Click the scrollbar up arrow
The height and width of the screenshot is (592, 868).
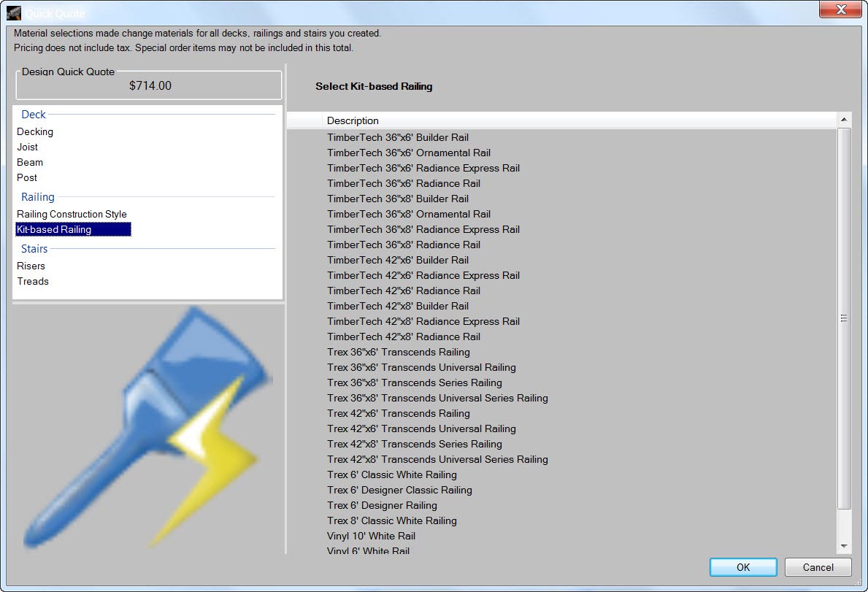(x=844, y=120)
